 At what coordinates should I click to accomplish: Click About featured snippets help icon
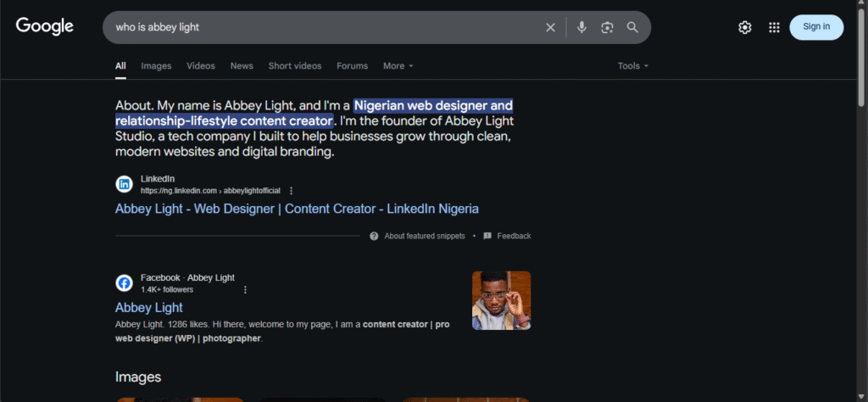coord(374,236)
